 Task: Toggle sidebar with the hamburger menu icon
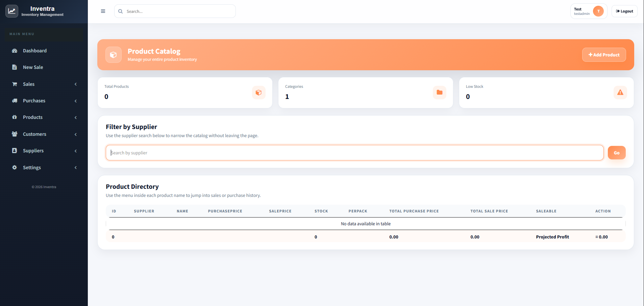[103, 11]
